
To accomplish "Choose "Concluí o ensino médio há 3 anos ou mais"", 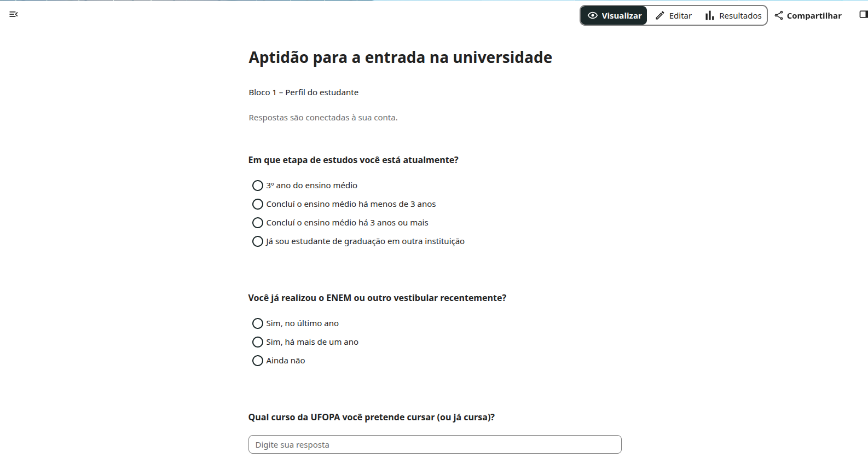I will tap(258, 223).
